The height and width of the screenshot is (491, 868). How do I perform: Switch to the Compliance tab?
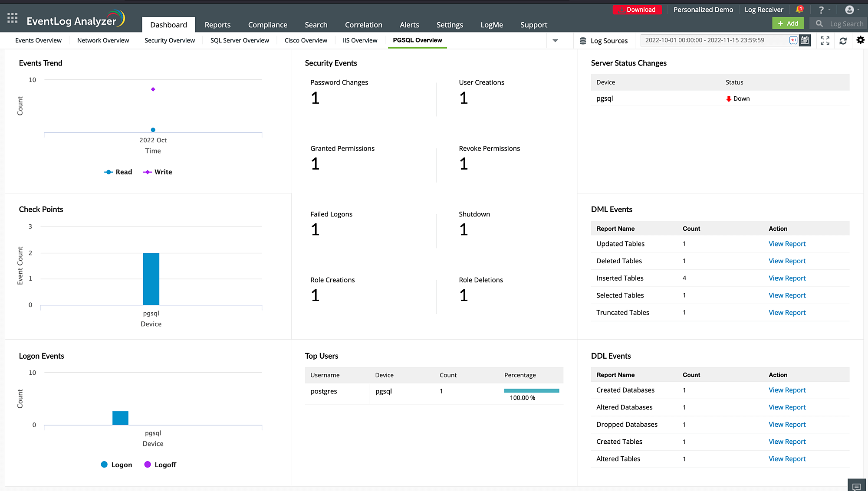pyautogui.click(x=267, y=25)
